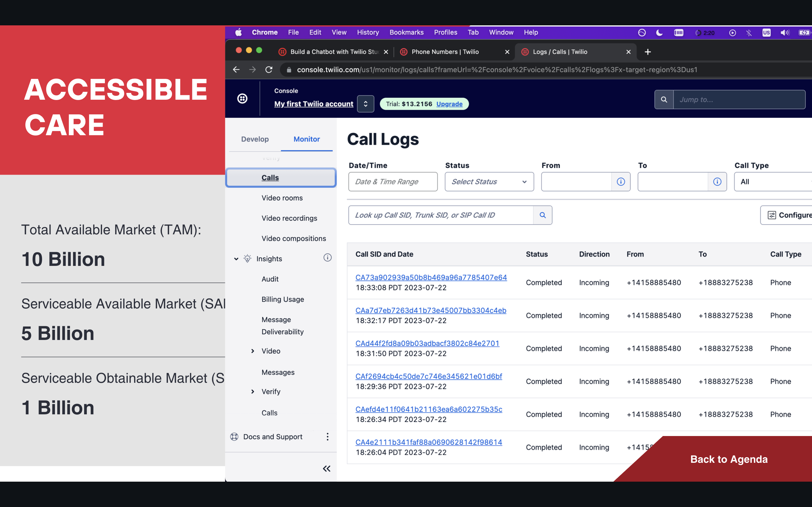Click the Call SID lookup search icon
The image size is (812, 507).
(542, 215)
